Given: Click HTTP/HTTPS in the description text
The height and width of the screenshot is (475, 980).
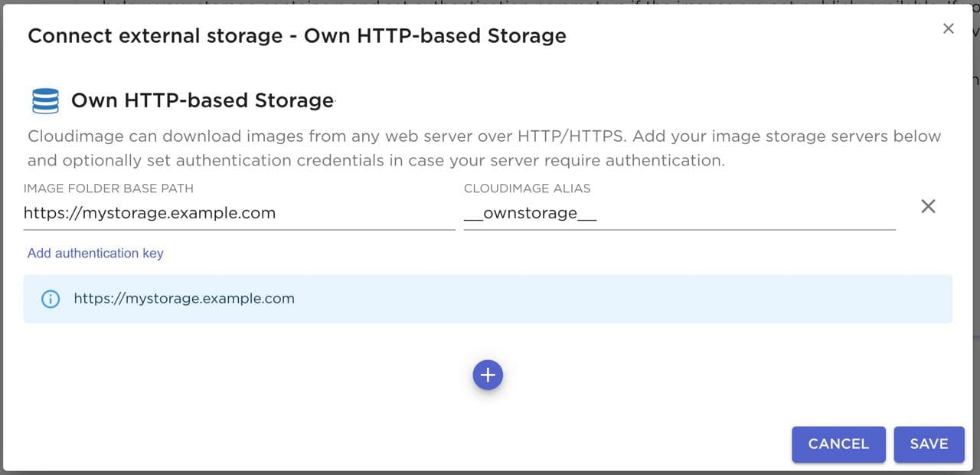Looking at the screenshot, I should [x=568, y=136].
